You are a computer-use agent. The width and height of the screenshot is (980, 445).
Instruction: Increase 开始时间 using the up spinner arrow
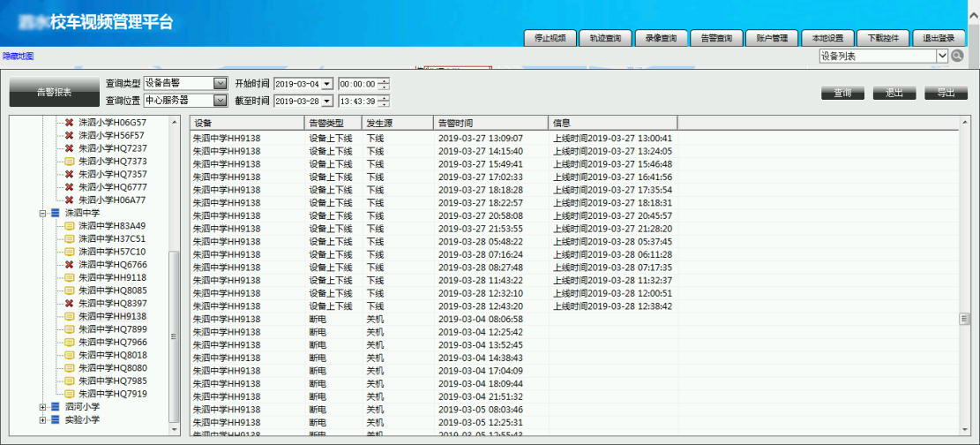pyautogui.click(x=383, y=80)
